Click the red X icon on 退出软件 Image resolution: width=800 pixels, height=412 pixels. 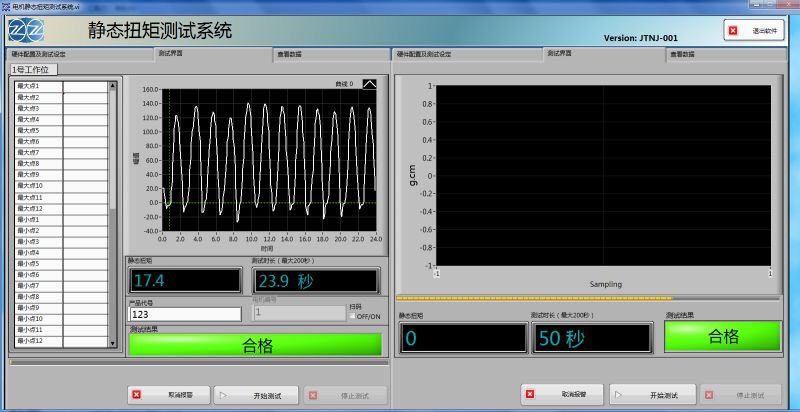[x=733, y=31]
